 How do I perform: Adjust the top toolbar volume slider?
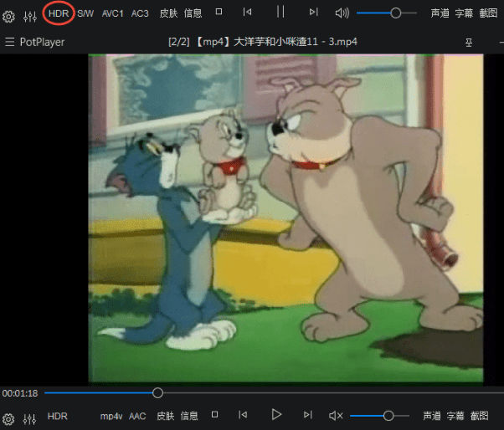tap(387, 13)
